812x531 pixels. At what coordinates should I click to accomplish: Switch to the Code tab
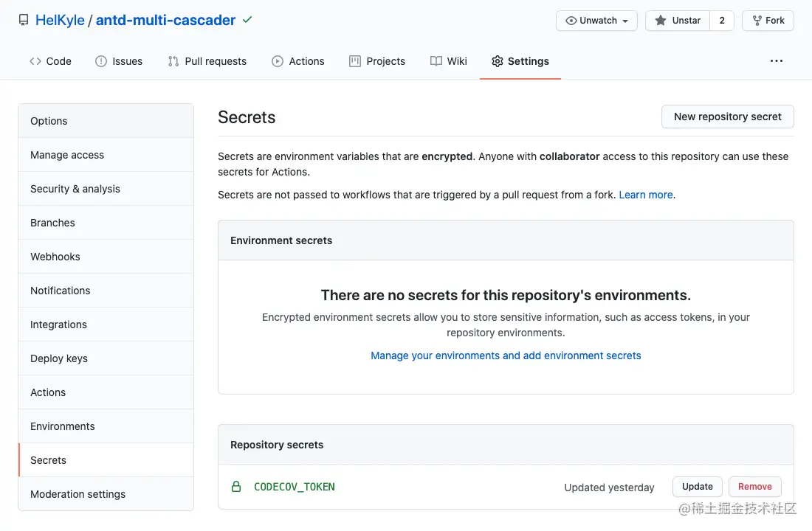[x=51, y=61]
